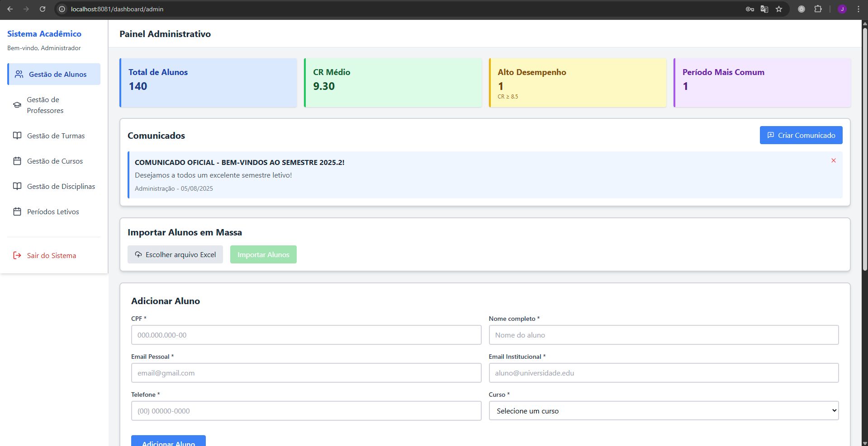868x446 pixels.
Task: Click the message icon in Criar Comunicado
Action: click(771, 135)
